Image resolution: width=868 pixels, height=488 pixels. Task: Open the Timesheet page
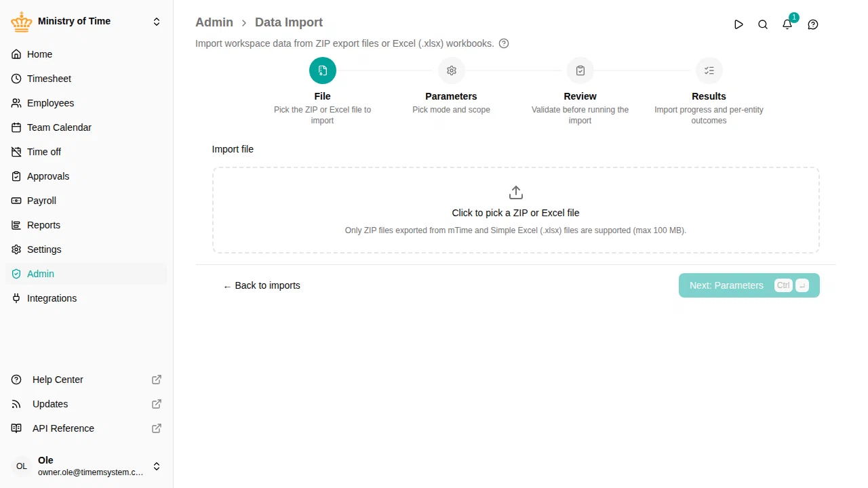click(86, 79)
